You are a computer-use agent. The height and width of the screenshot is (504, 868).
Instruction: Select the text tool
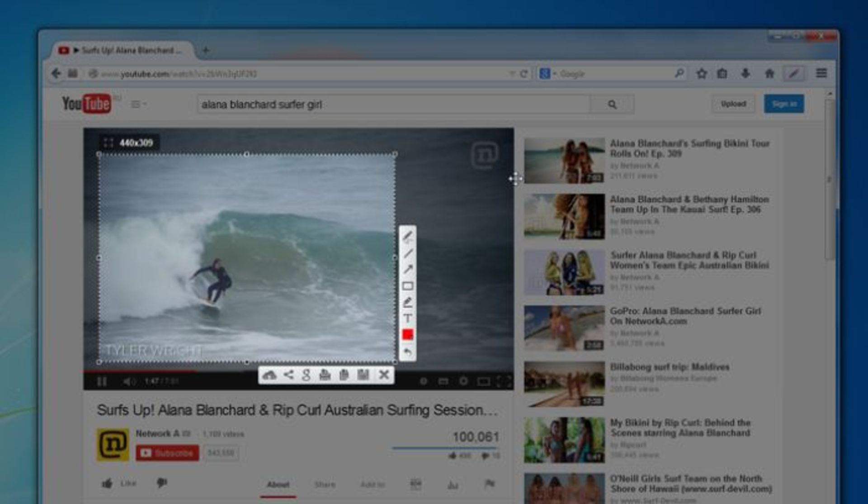(408, 318)
